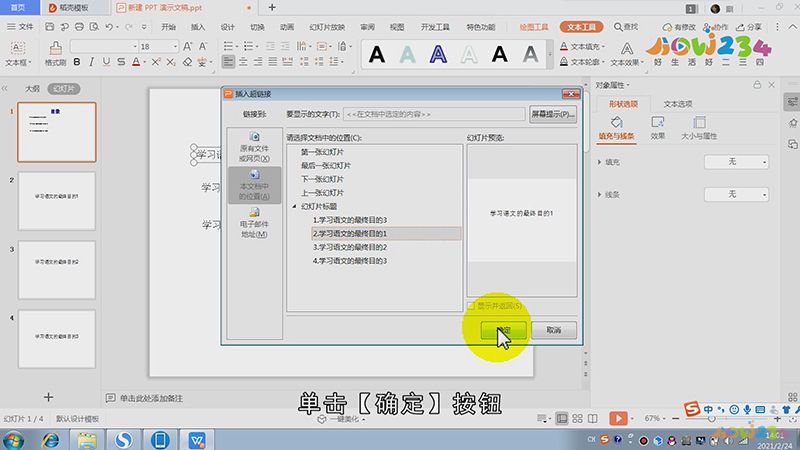Click the ScreenTip (屏幕提示) button

pos(553,114)
